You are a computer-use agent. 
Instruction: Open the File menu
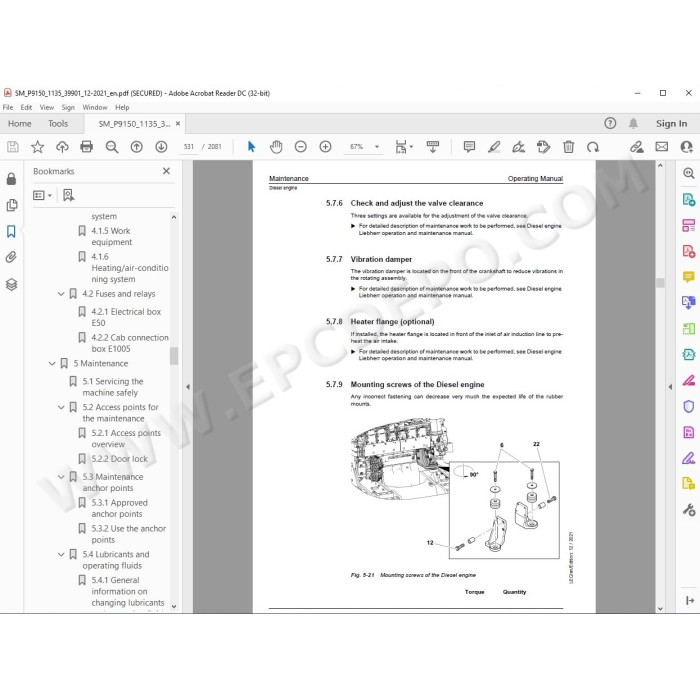[x=8, y=107]
